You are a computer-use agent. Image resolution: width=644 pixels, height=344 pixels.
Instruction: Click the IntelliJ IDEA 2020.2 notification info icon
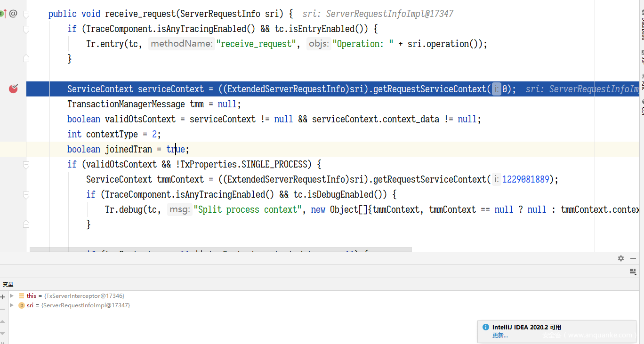point(486,327)
